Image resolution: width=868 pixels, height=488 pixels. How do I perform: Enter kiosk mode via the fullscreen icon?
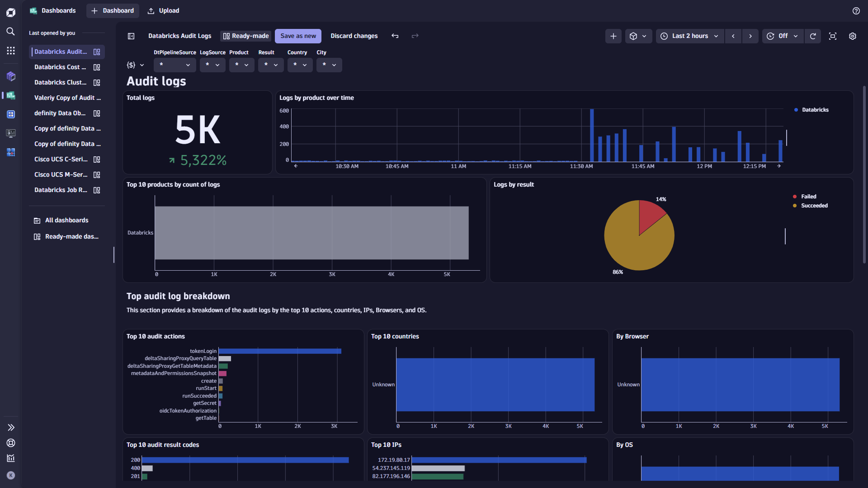tap(833, 36)
